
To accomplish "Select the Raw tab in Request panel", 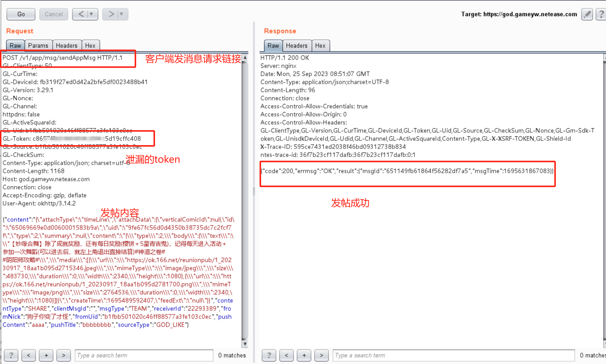I will point(15,45).
